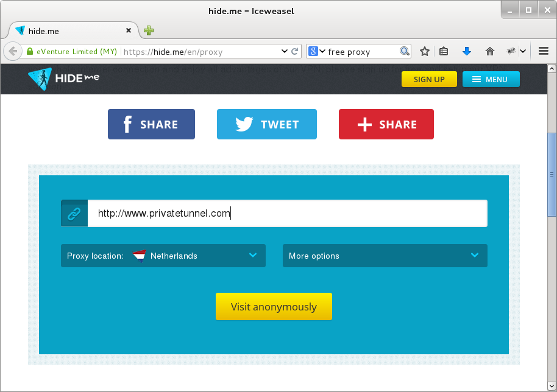Maximize the Iceweasel window
The height and width of the screenshot is (392, 557).
coord(528,10)
